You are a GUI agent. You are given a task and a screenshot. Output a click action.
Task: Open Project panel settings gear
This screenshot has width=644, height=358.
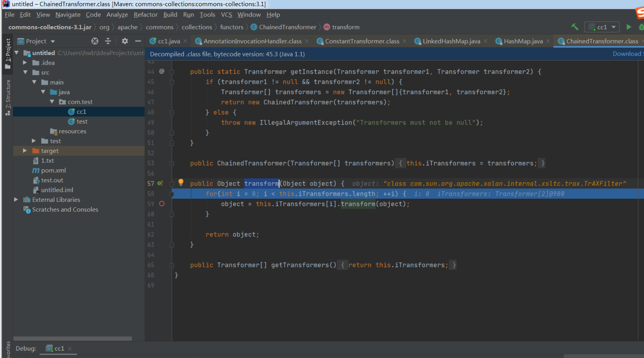click(x=125, y=41)
